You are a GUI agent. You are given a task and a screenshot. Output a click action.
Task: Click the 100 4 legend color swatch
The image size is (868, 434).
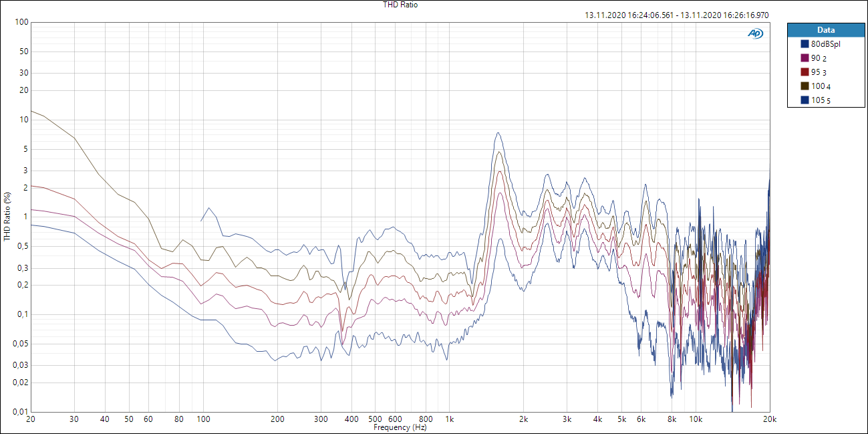805,86
